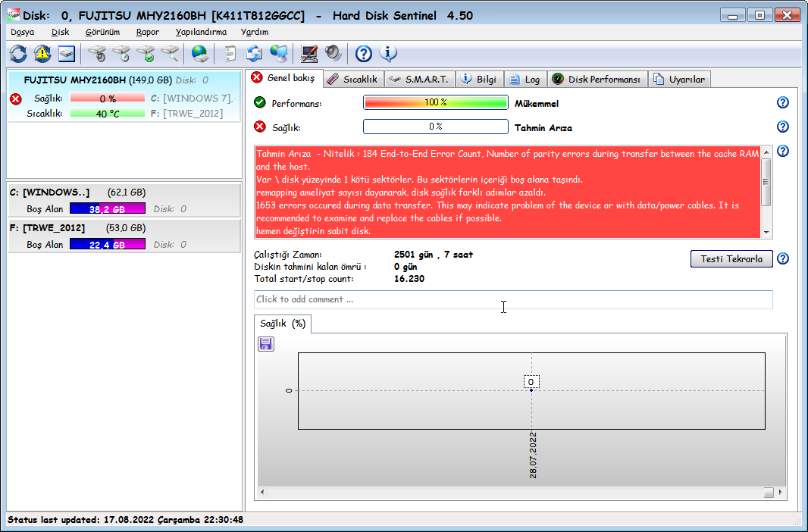Click the message box scroll up arrow

[766, 152]
